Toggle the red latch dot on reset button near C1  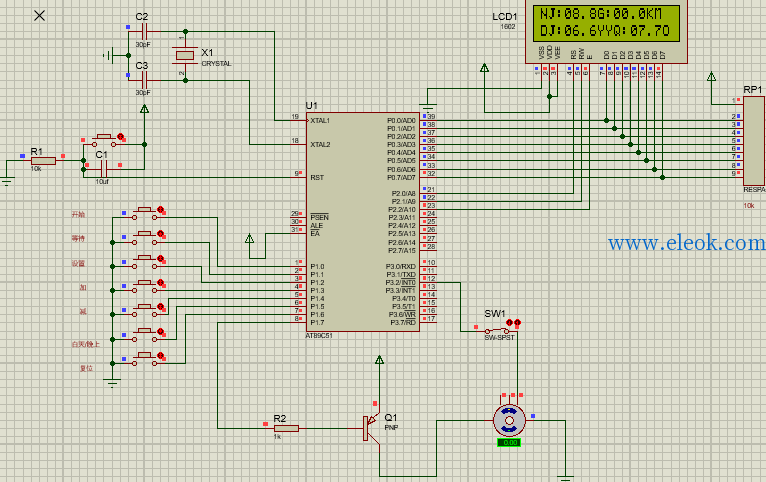click(120, 137)
